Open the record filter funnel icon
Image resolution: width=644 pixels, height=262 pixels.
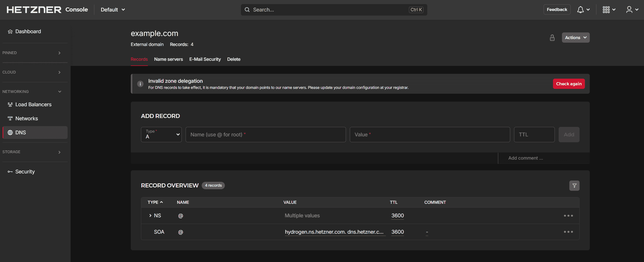(574, 186)
